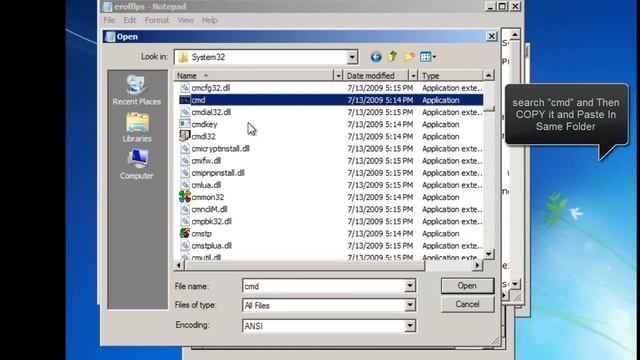The height and width of the screenshot is (360, 640).
Task: Expand the Look in folder dropdown
Action: [x=352, y=57]
